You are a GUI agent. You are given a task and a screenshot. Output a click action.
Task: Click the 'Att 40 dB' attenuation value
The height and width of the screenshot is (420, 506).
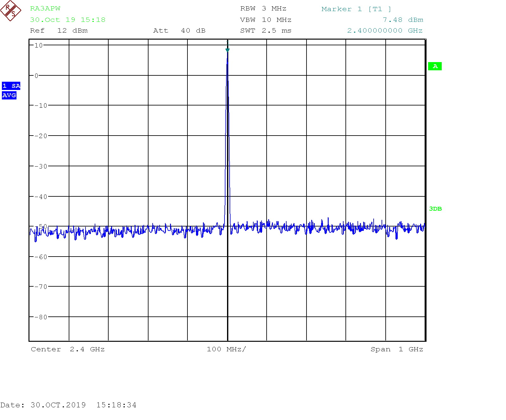(180, 31)
